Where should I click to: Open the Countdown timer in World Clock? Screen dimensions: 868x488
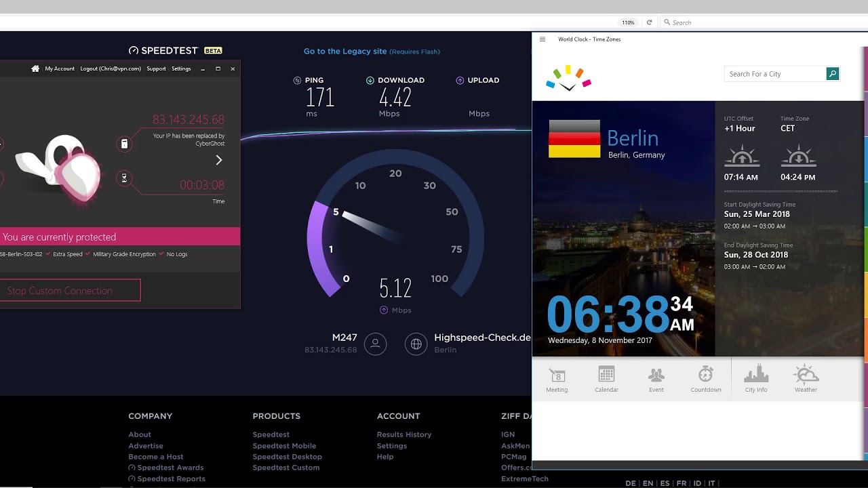[x=706, y=379]
